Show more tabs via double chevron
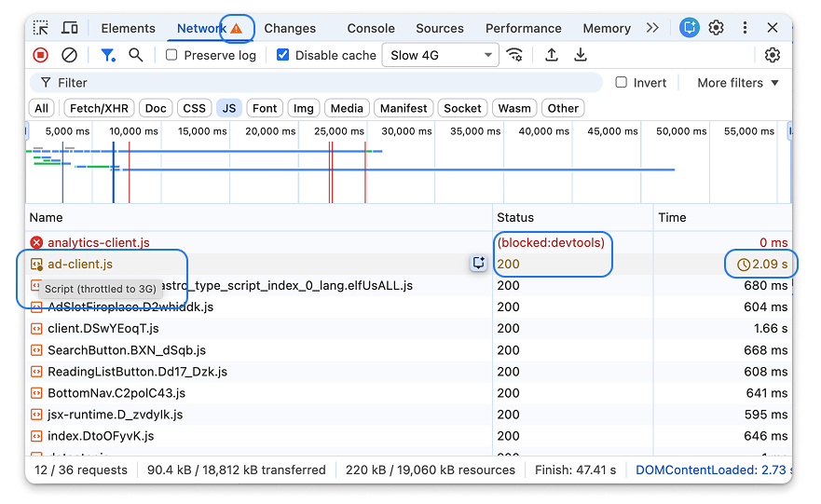The height and width of the screenshot is (504, 821). click(652, 28)
